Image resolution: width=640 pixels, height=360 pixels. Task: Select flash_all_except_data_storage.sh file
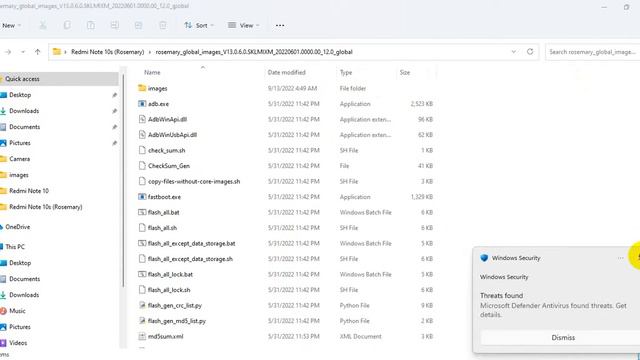click(x=190, y=259)
